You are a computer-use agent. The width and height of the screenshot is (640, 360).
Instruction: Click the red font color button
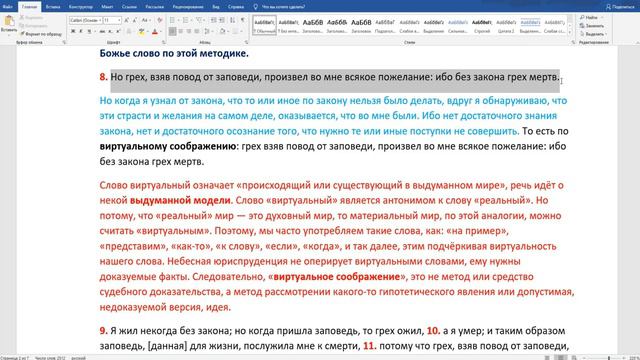[154, 31]
